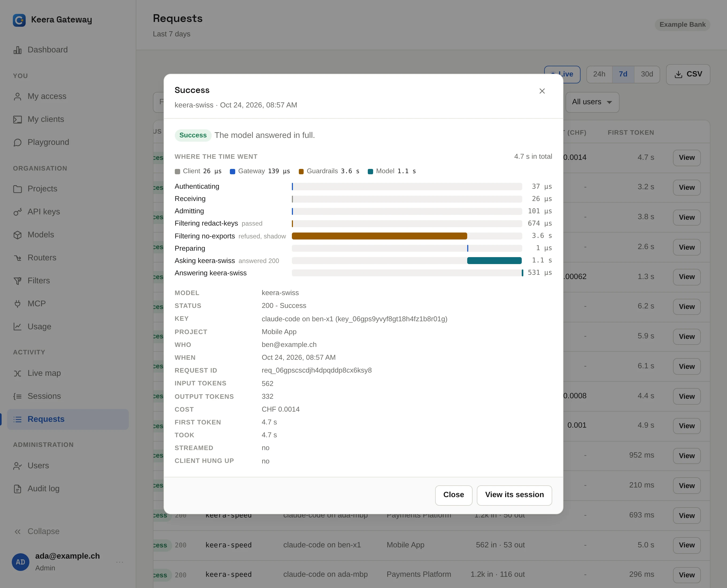
Task: Open Requests in the sidebar
Action: [68, 419]
